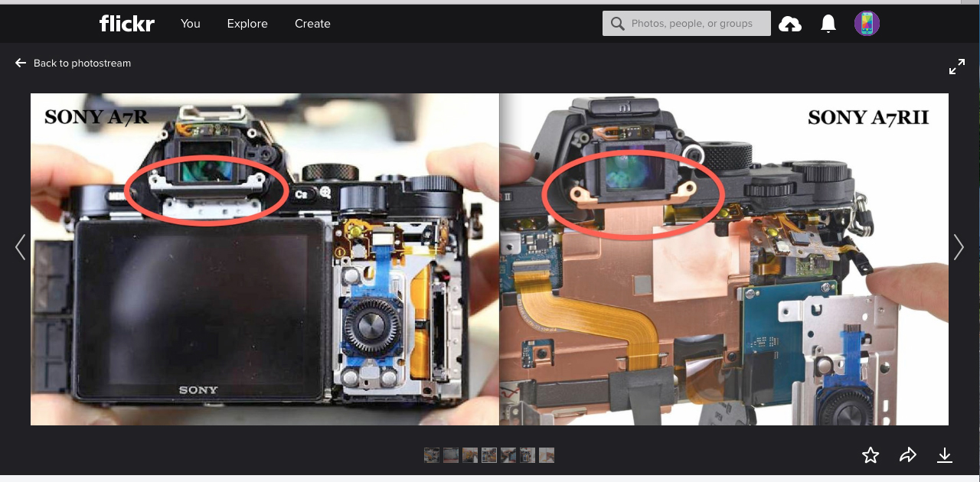Click the Flickr logo

(x=127, y=24)
